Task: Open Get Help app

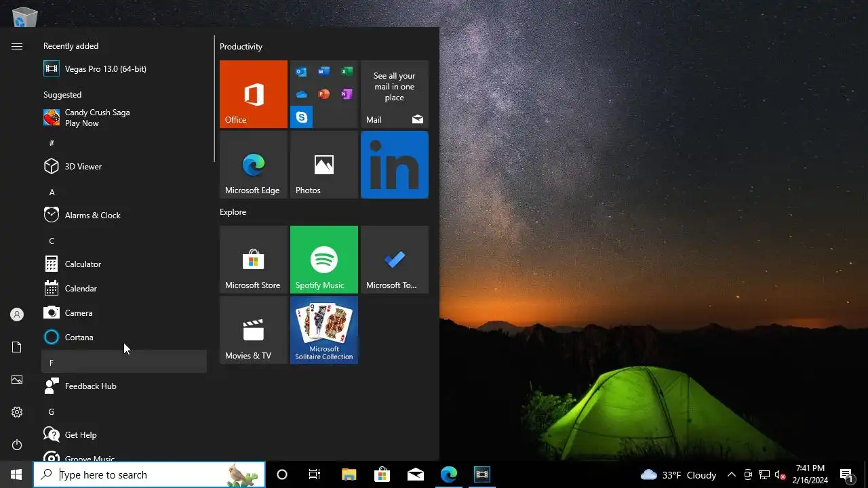Action: coord(124,434)
